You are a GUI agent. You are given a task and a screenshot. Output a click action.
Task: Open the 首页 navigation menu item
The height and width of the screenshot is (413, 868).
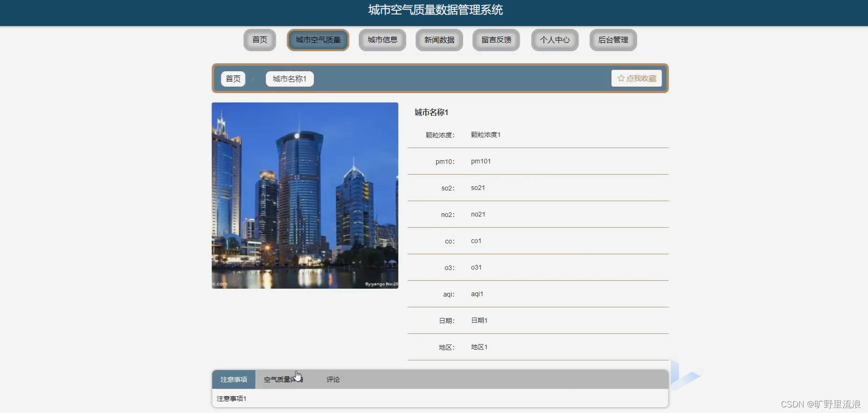260,40
